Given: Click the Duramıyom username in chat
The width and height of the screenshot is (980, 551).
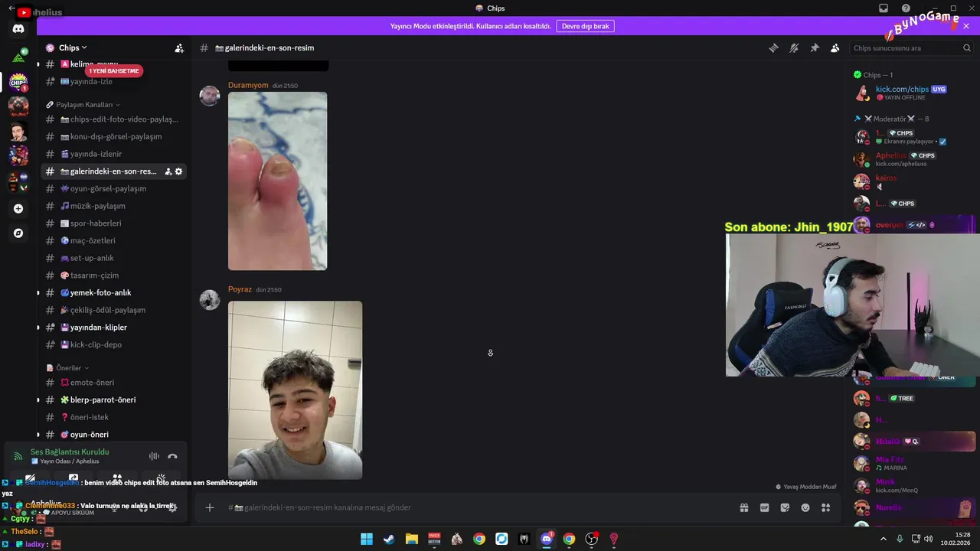Looking at the screenshot, I should point(248,85).
